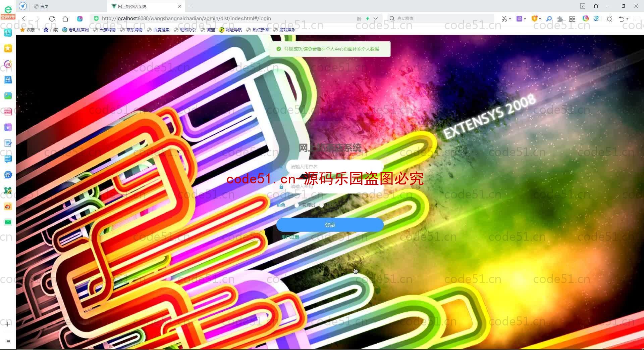Open the yellow star sidebar icon
This screenshot has height=350, width=644.
[x=8, y=48]
